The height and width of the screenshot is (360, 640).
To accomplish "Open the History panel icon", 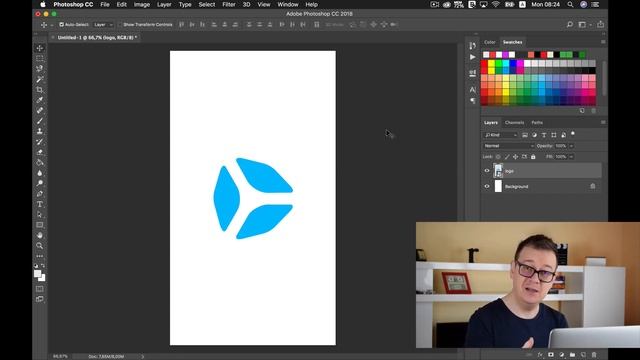I will point(472,45).
